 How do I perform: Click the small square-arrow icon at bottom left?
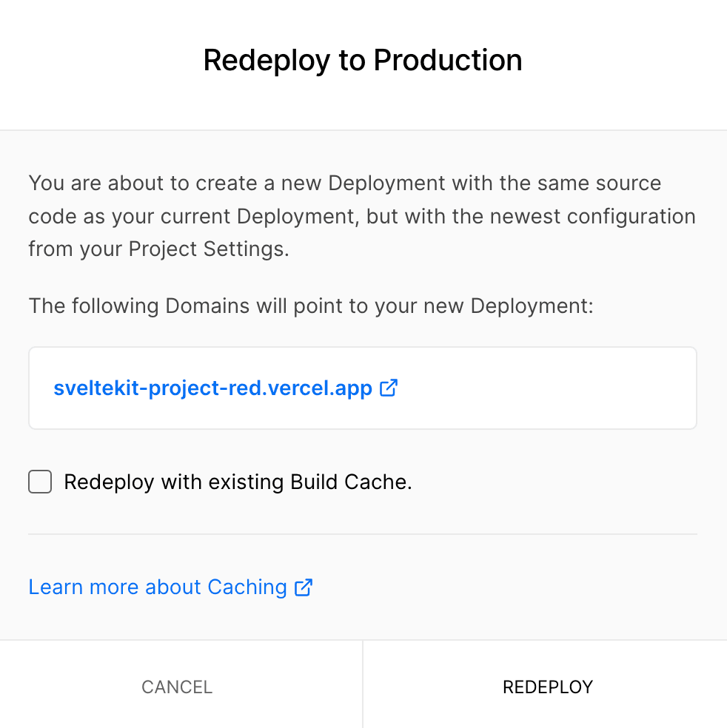304,587
